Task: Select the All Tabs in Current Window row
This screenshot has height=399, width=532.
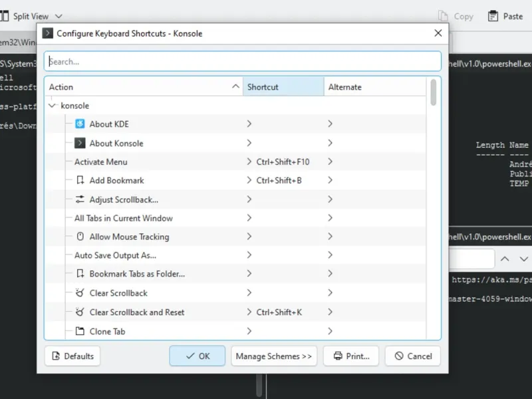Action: (235, 218)
